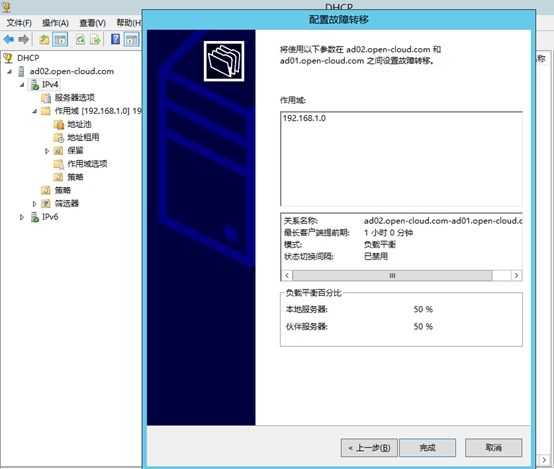This screenshot has width=554, height=469.
Task: Select the 服务器选项 tree item text
Action: [75, 98]
